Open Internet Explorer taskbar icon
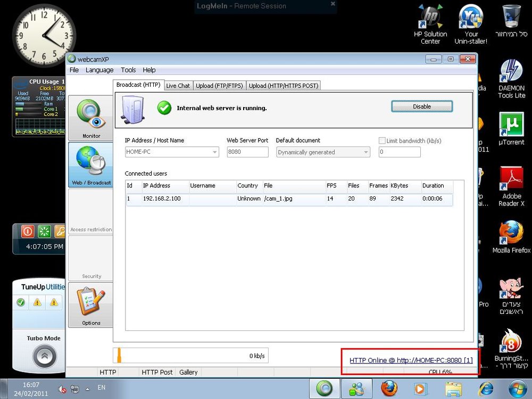 486,388
